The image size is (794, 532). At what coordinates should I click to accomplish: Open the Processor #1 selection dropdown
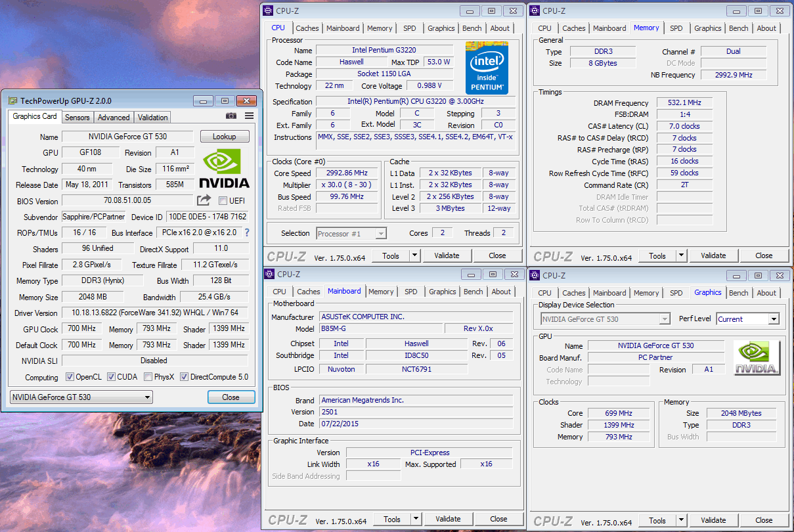coord(351,233)
